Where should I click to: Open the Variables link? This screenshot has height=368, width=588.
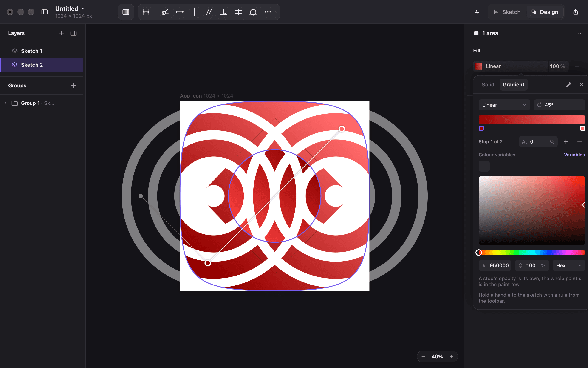pyautogui.click(x=574, y=155)
